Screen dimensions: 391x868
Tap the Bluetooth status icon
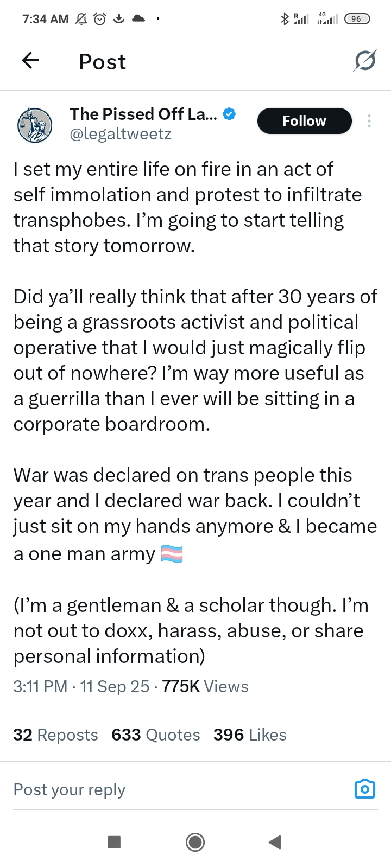pos(284,19)
